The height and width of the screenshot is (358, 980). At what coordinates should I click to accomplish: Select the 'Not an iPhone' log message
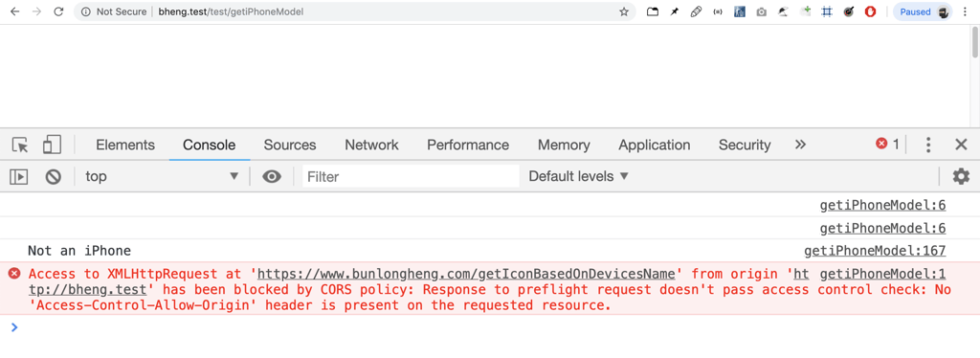point(79,251)
